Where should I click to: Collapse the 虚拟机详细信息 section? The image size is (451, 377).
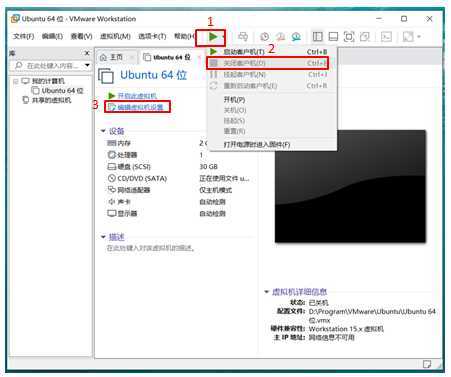[266, 292]
